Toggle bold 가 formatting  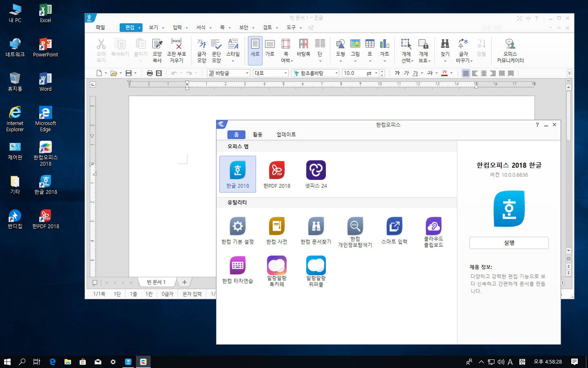pyautogui.click(x=397, y=73)
